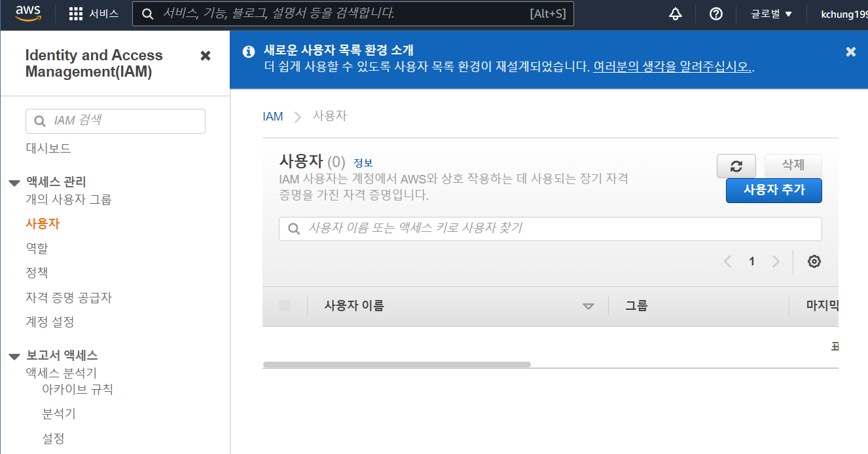This screenshot has width=868, height=454.
Task: Open 역할 in sidebar
Action: (x=37, y=248)
